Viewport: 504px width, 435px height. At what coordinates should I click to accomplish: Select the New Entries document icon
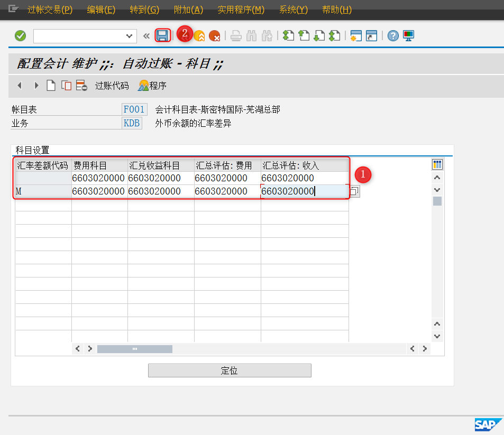(x=51, y=85)
